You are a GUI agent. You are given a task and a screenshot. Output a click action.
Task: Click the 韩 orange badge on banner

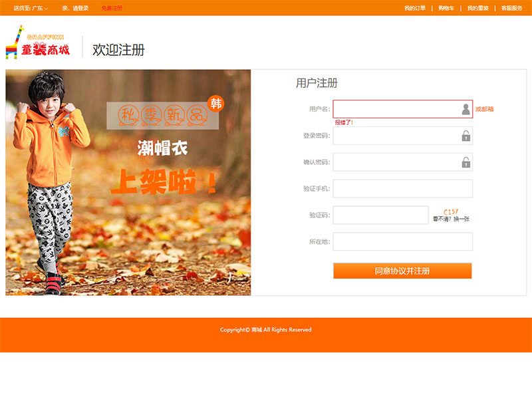pyautogui.click(x=216, y=102)
